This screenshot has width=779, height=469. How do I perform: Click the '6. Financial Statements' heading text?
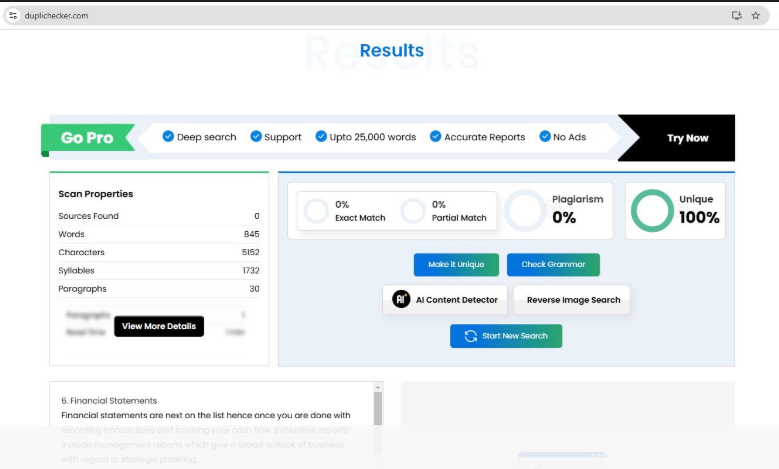point(109,400)
